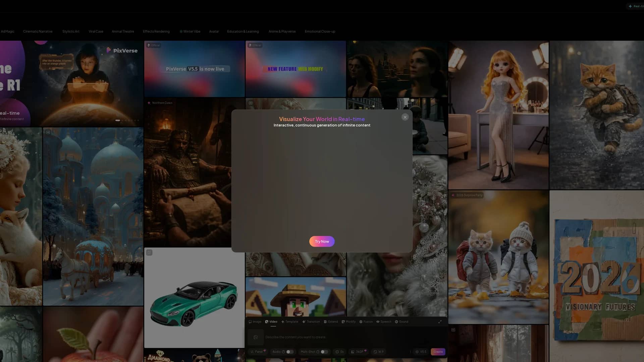Screen dimensions: 644x362
Task: Open the 360P resolution dropdown
Action: (x=359, y=352)
